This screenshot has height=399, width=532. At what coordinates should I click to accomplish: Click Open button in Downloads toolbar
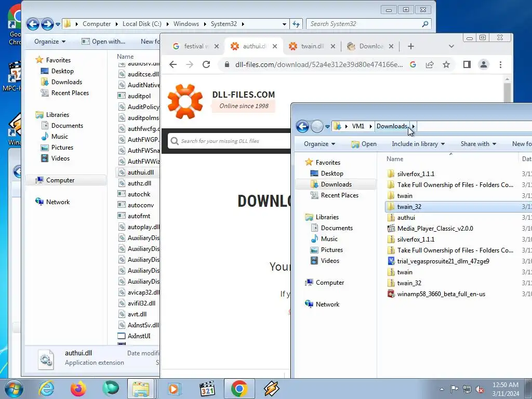[364, 144]
